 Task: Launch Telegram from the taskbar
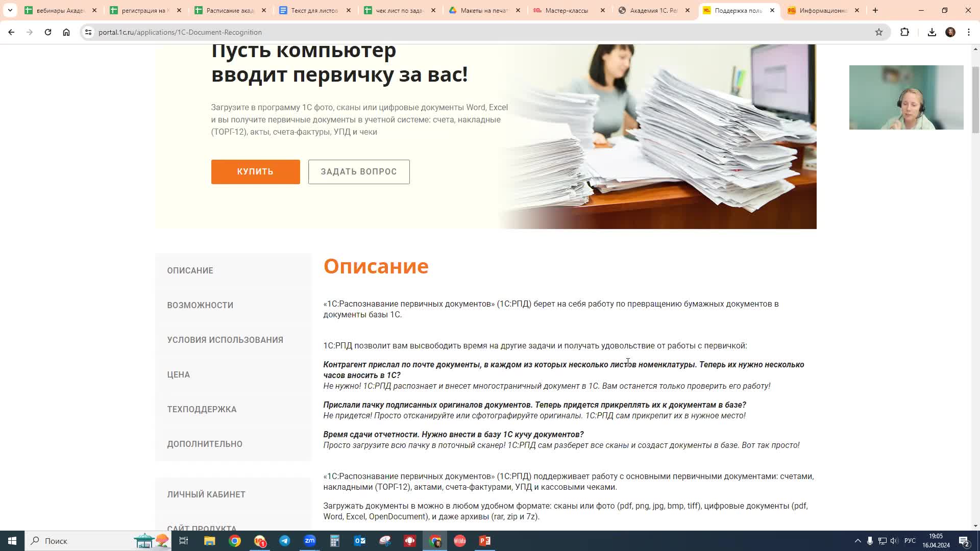pyautogui.click(x=285, y=541)
